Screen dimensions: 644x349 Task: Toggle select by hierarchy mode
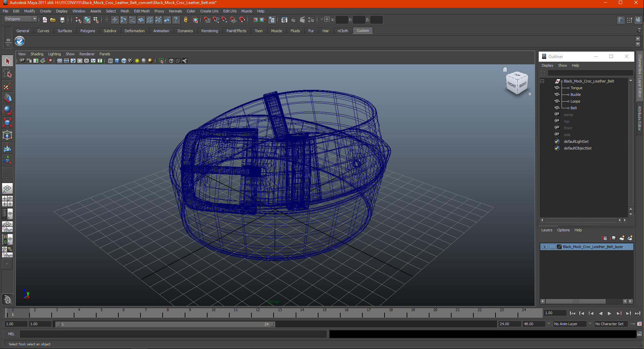click(x=78, y=20)
